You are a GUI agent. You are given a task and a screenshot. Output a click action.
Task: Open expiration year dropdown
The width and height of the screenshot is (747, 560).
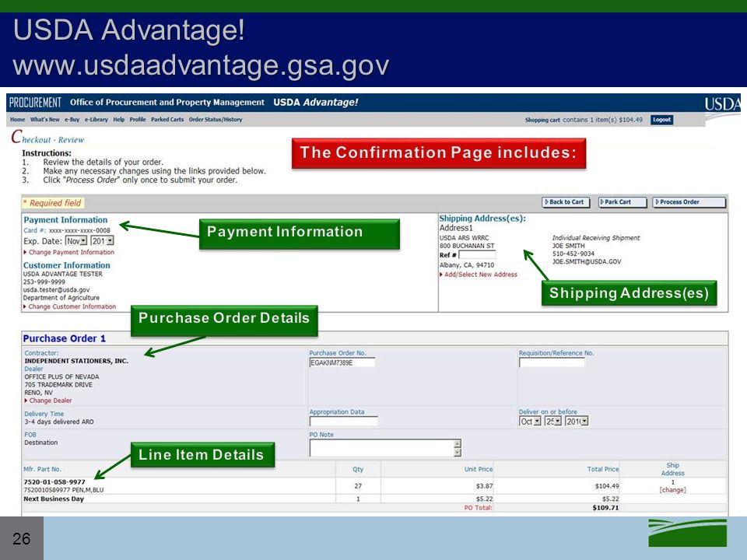pyautogui.click(x=102, y=241)
